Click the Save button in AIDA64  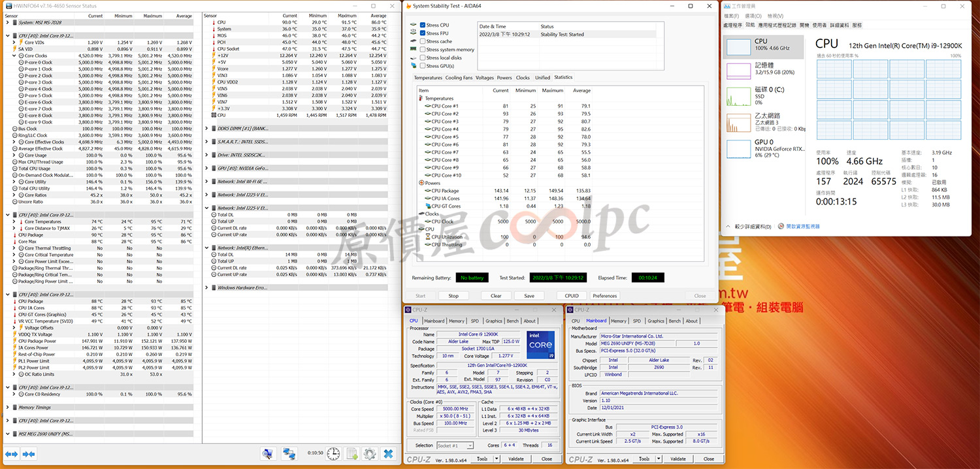tap(529, 296)
